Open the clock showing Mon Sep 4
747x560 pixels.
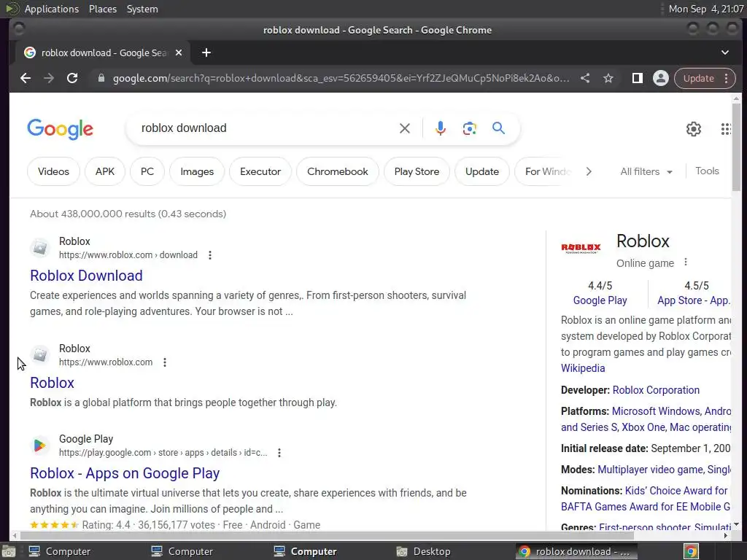pyautogui.click(x=705, y=9)
